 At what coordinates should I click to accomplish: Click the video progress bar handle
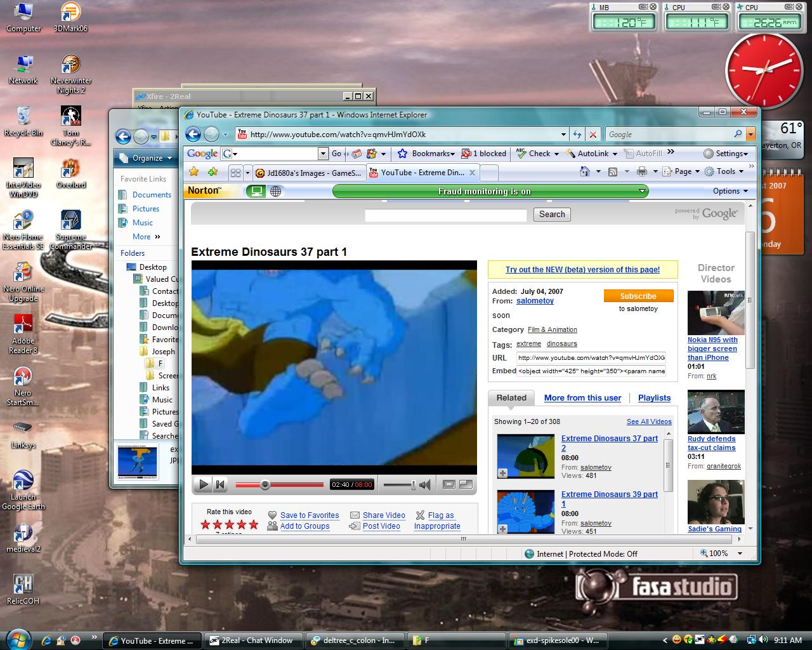coord(265,485)
